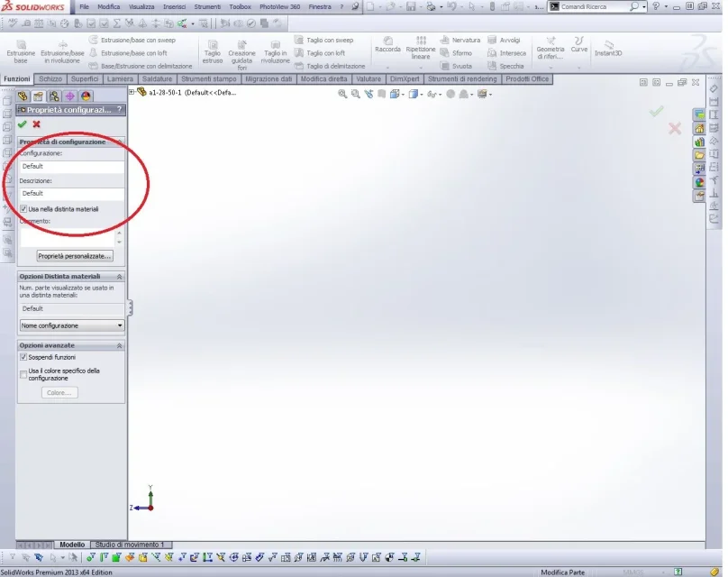The image size is (728, 577).
Task: Click the Proprietà personalizzate button
Action: [x=75, y=256]
